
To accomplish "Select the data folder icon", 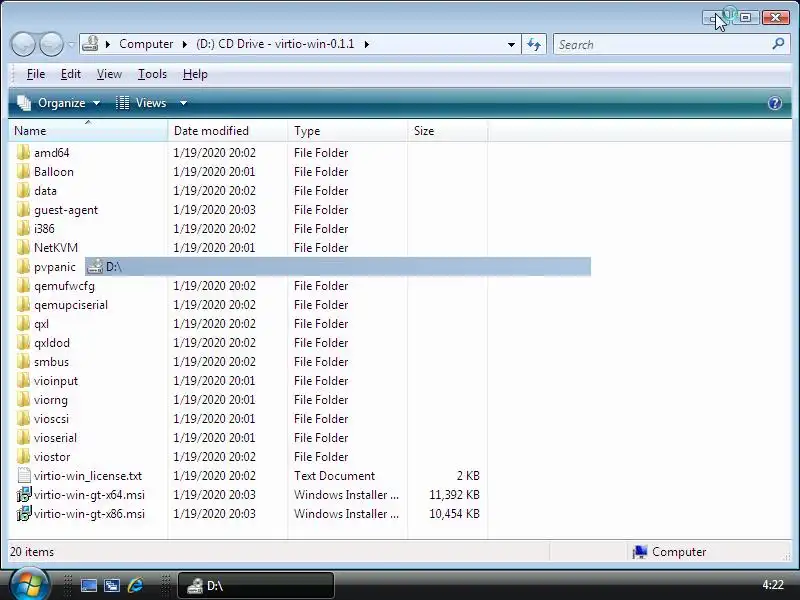I will 23,191.
